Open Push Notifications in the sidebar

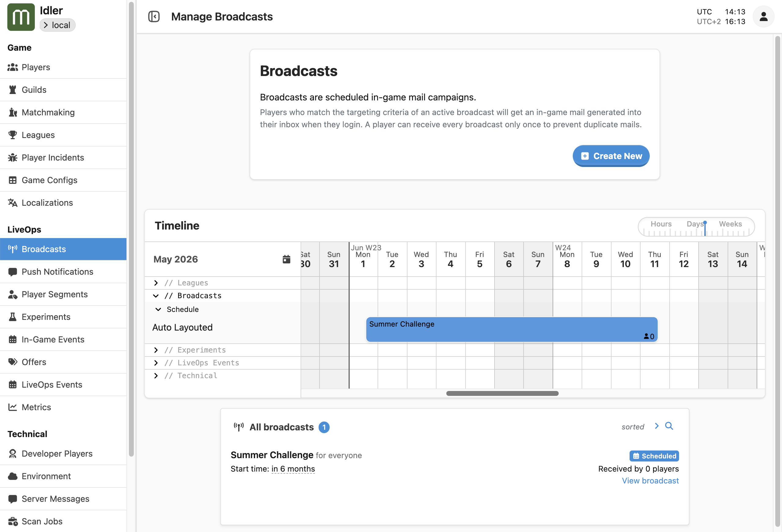(x=57, y=272)
